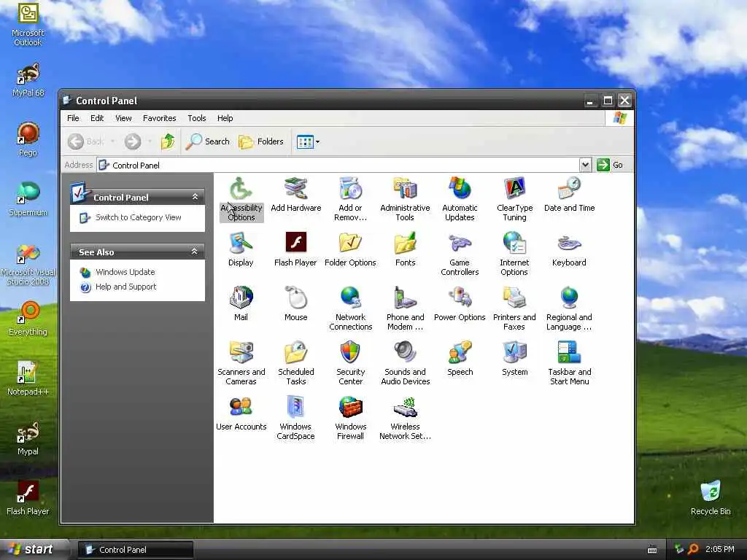Open the Edit menu
Viewport: 747px width, 560px height.
click(97, 118)
